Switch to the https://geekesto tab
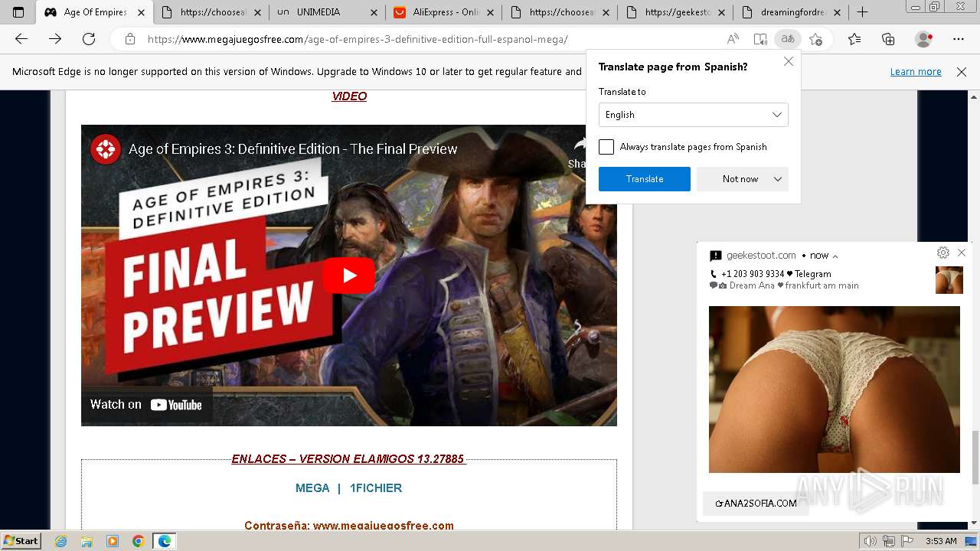This screenshot has width=980, height=551. point(676,12)
